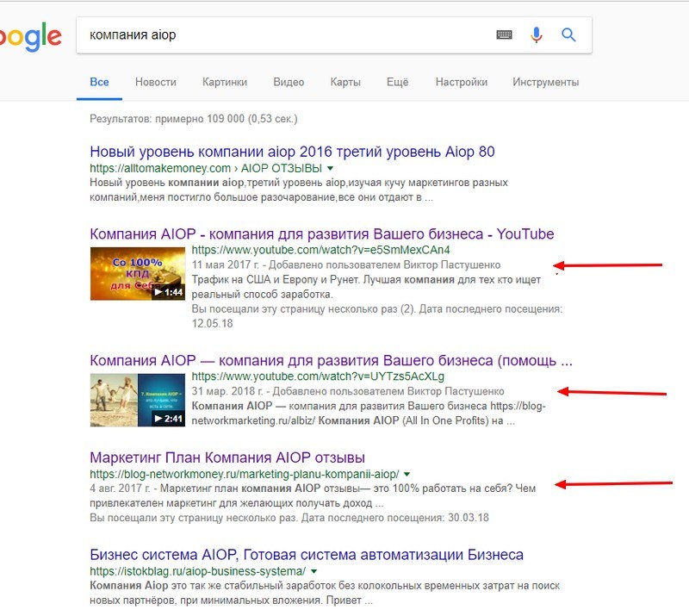
Task: Click the visit date '12.05.18' text
Action: click(212, 324)
